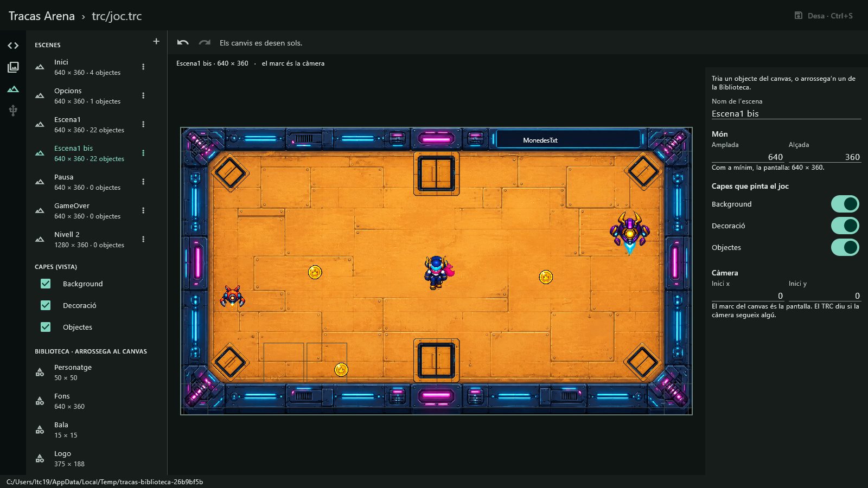Viewport: 868px width, 488px height.
Task: Select the small red drone on canvas
Action: click(x=232, y=297)
